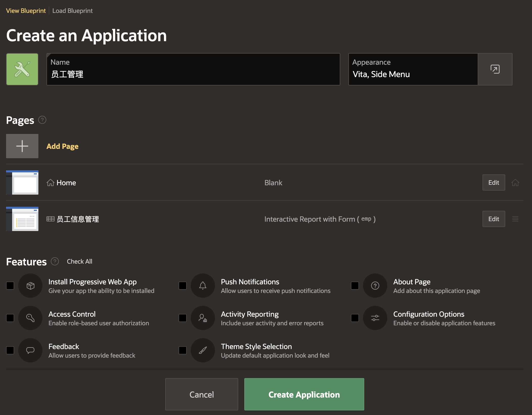Click the 员工信息管理 page thumbnail
This screenshot has height=415, width=532.
22,219
